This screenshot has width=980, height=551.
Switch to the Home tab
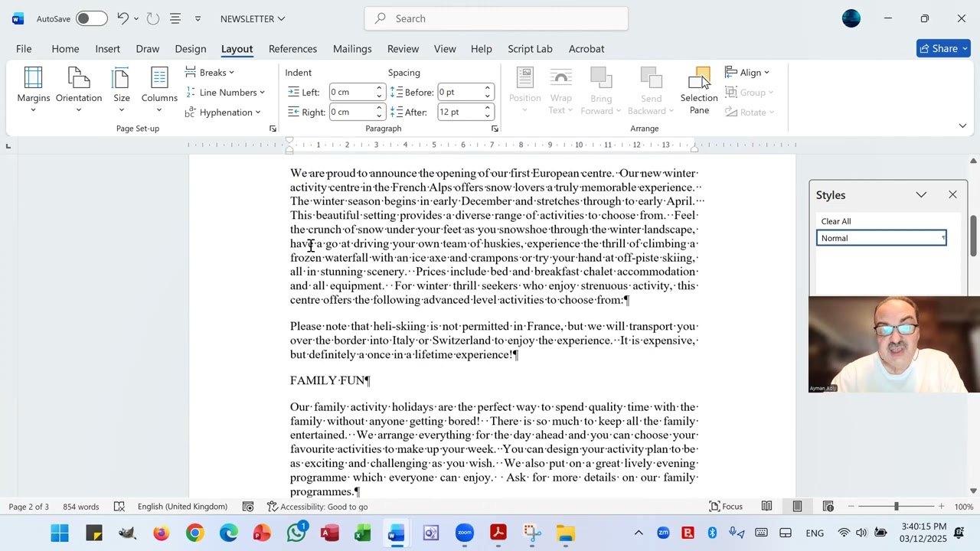pos(65,49)
